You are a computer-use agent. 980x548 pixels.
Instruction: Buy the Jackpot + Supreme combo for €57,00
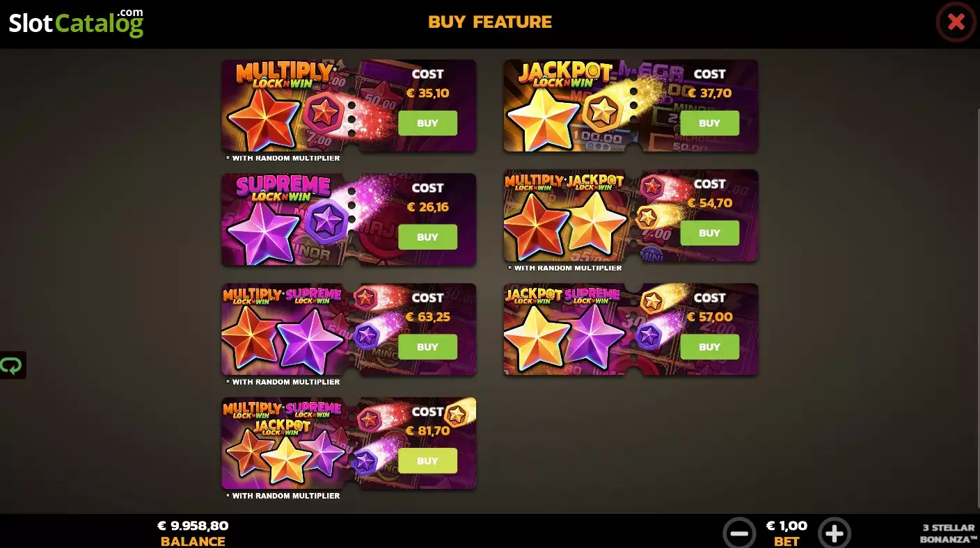(709, 347)
